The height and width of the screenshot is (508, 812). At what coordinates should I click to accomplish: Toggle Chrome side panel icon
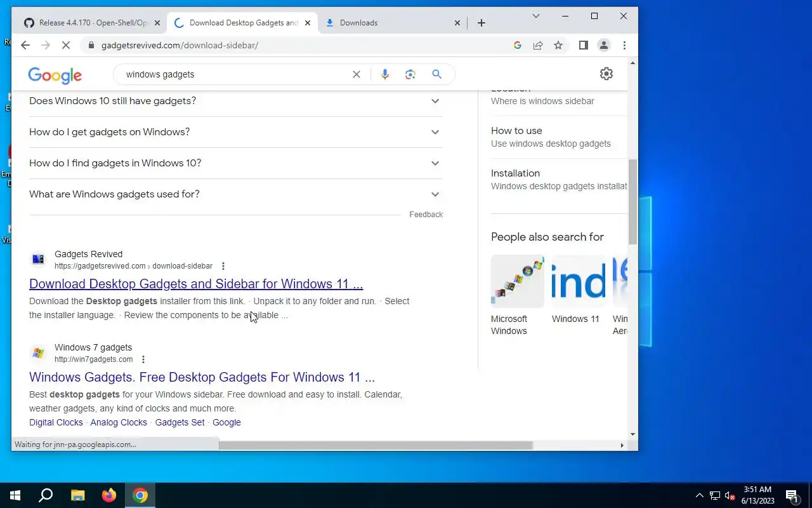pyautogui.click(x=584, y=45)
